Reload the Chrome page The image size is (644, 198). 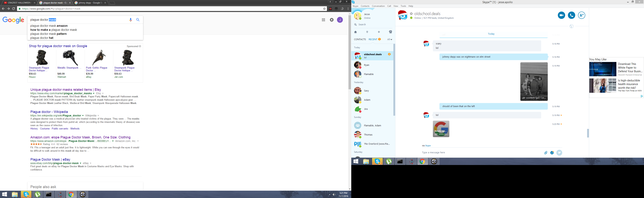click(x=14, y=9)
